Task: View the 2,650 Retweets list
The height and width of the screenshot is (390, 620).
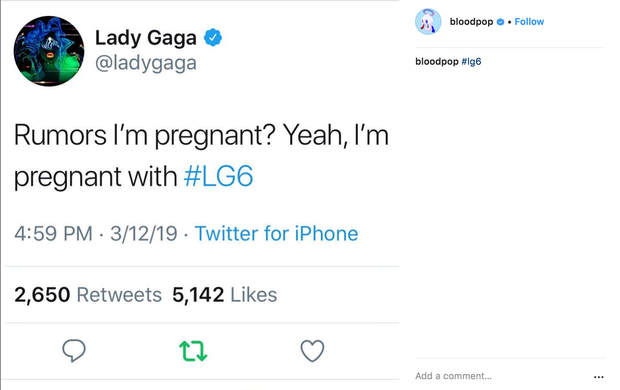Action: pos(88,295)
